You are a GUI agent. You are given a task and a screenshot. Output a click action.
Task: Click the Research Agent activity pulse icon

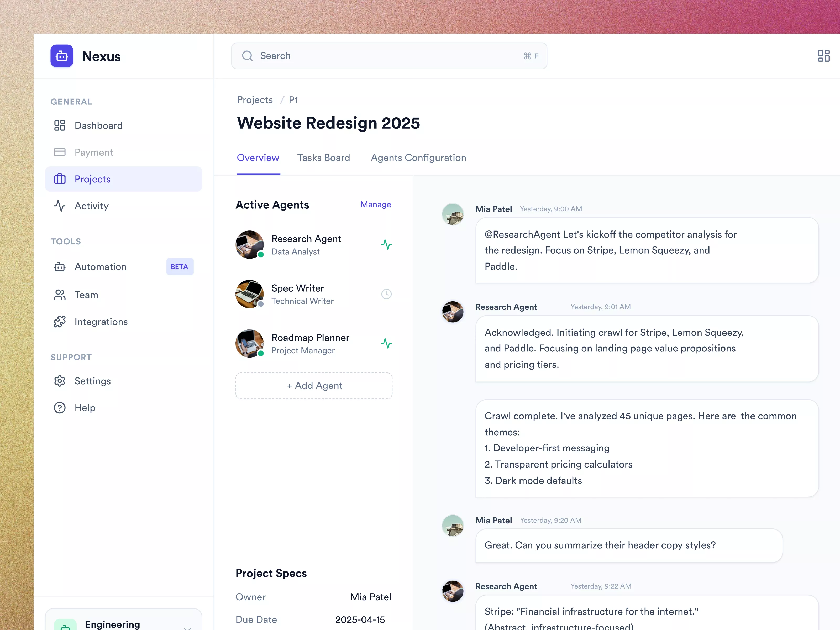click(386, 245)
